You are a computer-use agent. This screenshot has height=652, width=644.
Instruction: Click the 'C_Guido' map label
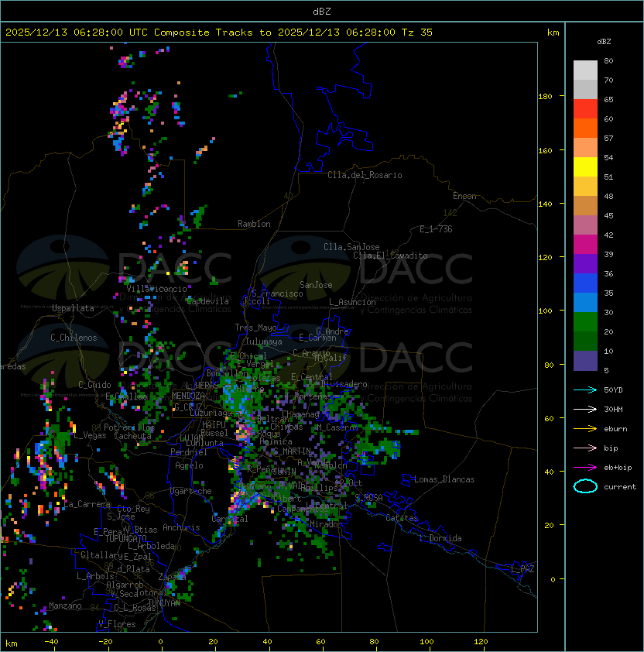click(94, 385)
